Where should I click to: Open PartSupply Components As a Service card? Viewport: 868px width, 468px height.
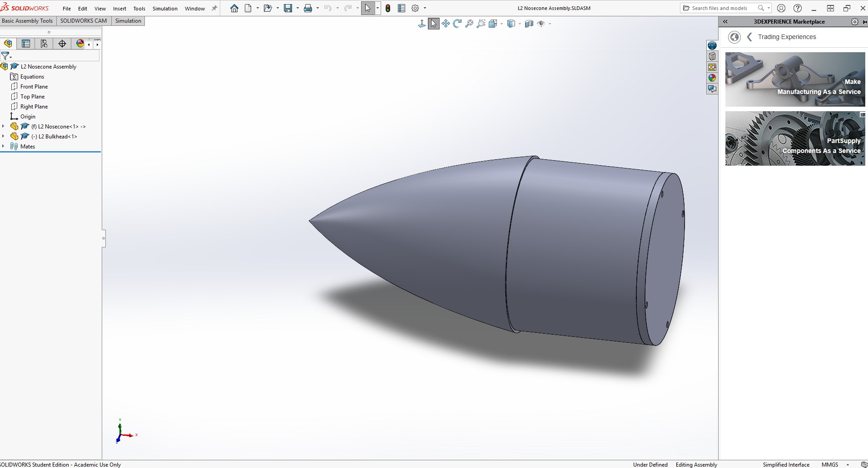coord(795,138)
